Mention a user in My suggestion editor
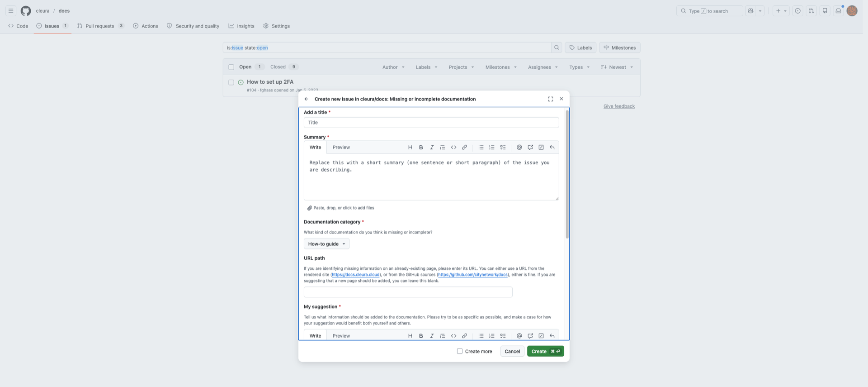Screen dimensions: 868x387 click(x=519, y=336)
